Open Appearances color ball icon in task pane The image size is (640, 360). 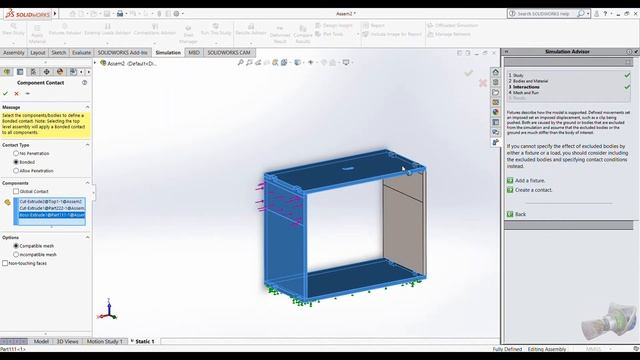click(496, 112)
